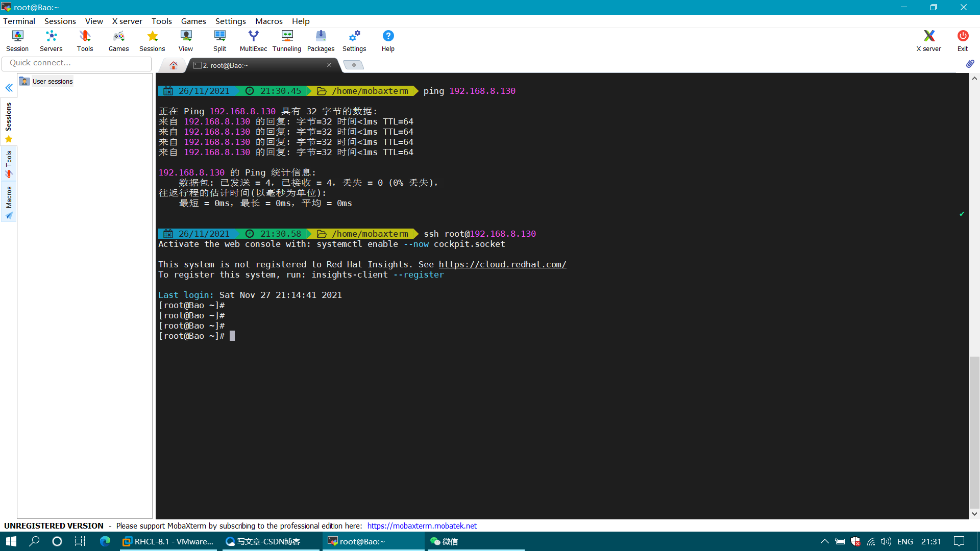This screenshot has width=980, height=551.
Task: Click the View toolbar icon
Action: click(186, 41)
